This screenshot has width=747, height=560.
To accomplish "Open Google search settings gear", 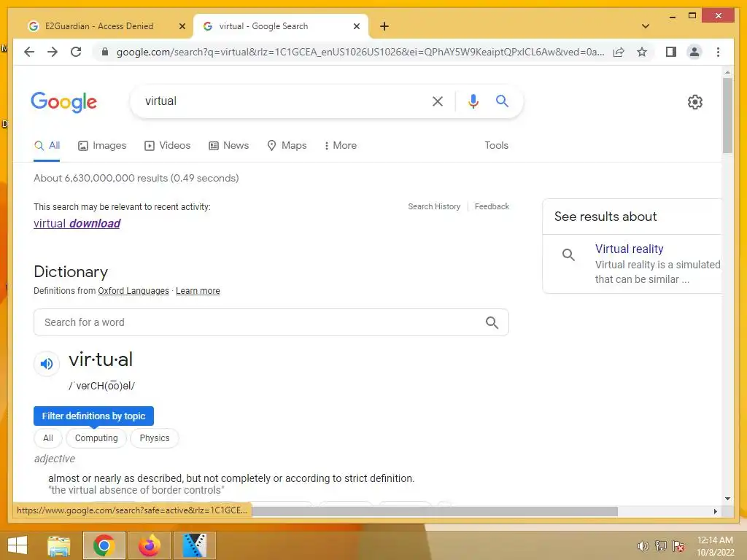I will point(695,102).
